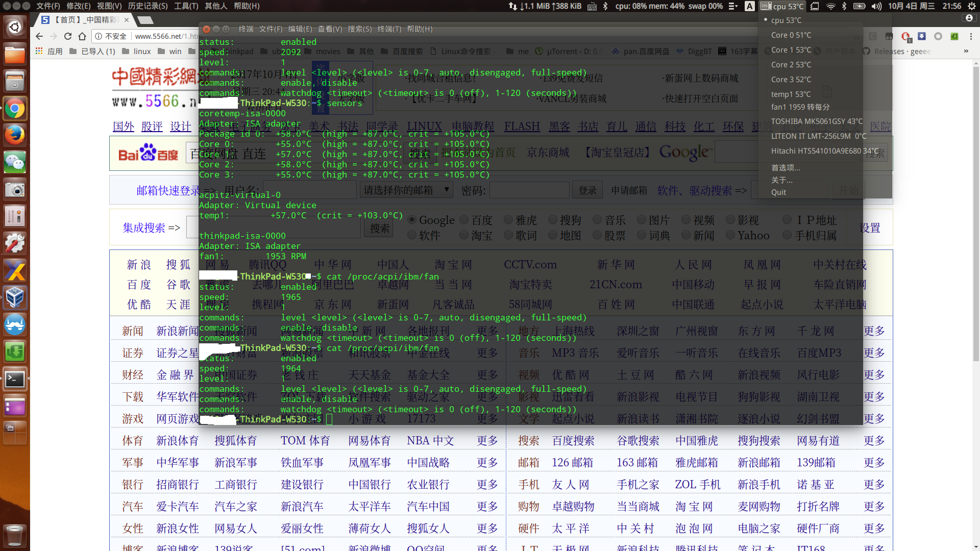
Task: Expand the hidden bookmarks overflow chevron
Action: [x=966, y=52]
